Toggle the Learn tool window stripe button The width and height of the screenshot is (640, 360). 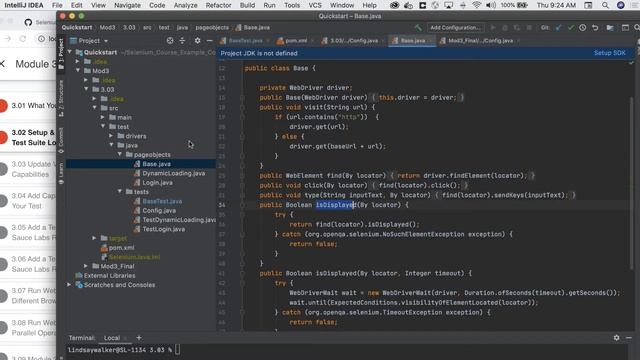(x=61, y=173)
